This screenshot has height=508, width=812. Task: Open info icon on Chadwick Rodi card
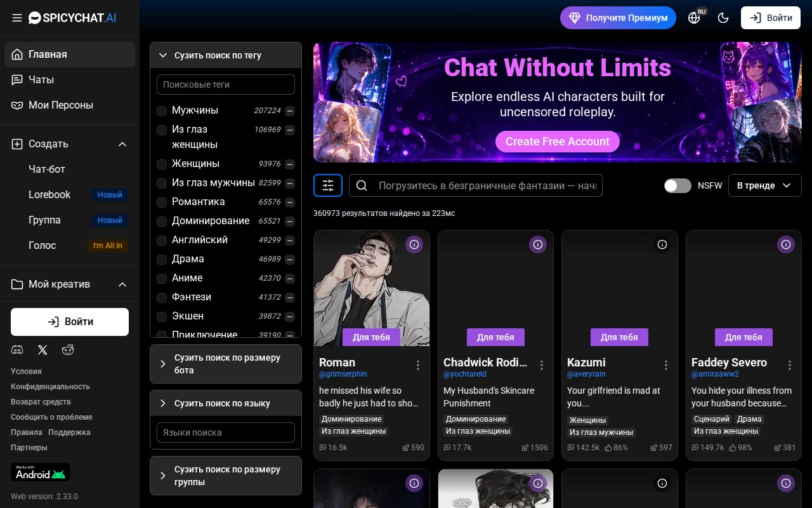(x=538, y=244)
